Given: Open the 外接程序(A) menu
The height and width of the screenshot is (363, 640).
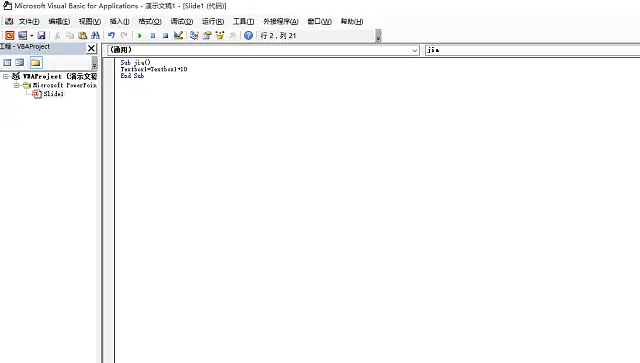Looking at the screenshot, I should (280, 21).
